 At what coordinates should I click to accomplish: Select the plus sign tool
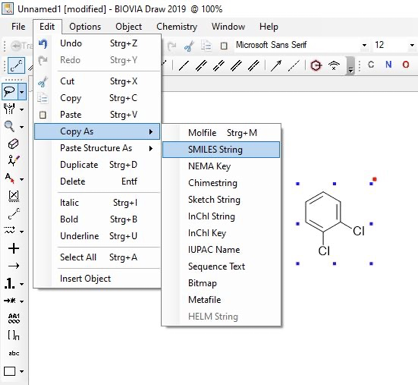click(x=13, y=248)
